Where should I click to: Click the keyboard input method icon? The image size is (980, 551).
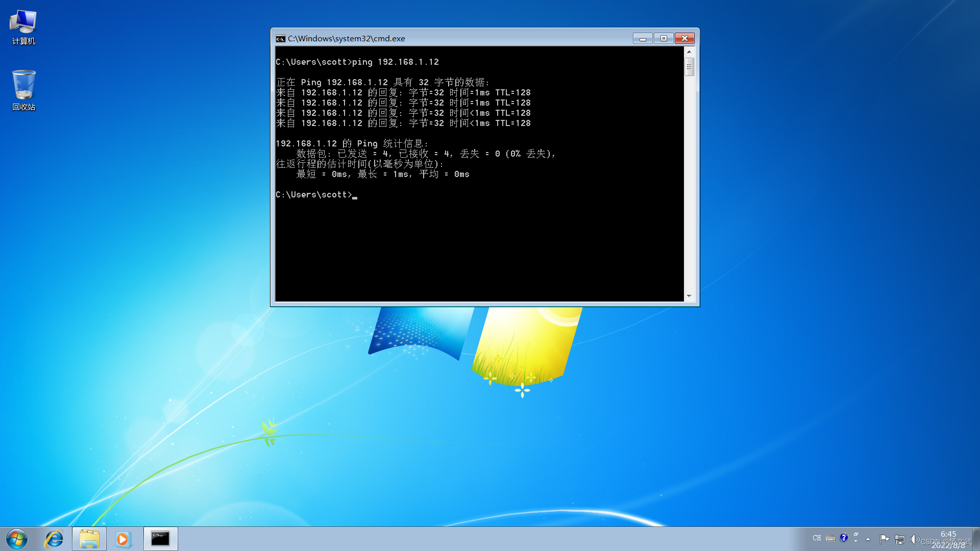(830, 538)
